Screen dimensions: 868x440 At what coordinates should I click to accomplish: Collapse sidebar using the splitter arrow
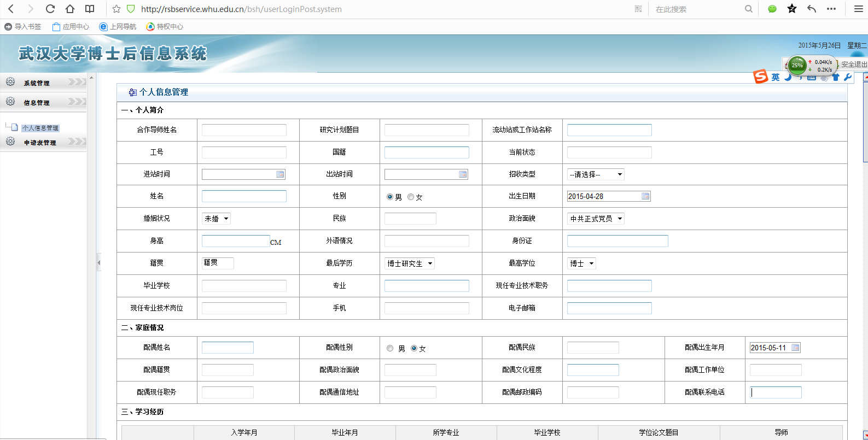98,263
